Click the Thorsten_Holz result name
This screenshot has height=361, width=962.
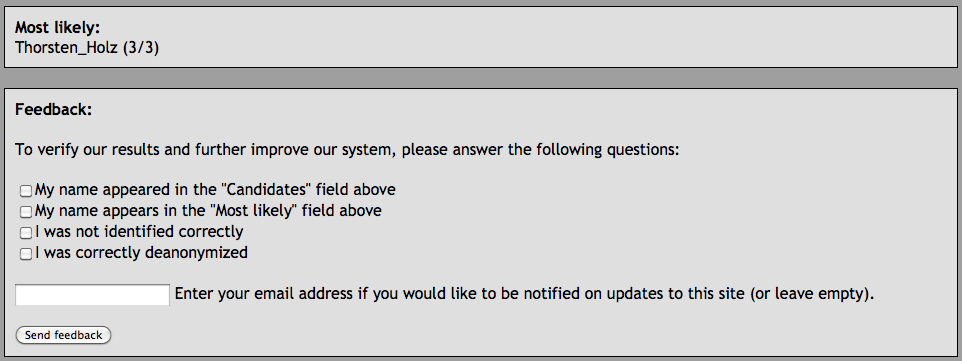(x=66, y=47)
